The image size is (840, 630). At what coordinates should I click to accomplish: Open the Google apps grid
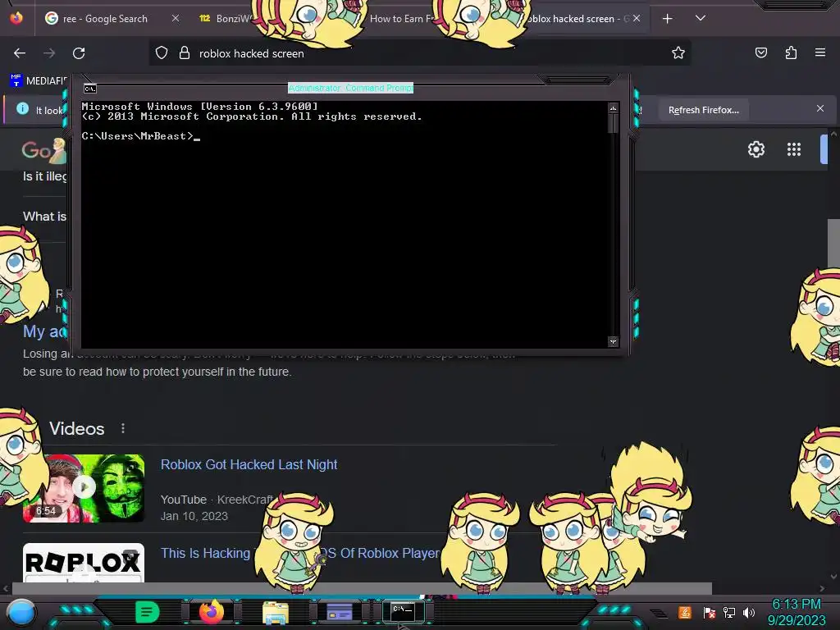click(794, 149)
